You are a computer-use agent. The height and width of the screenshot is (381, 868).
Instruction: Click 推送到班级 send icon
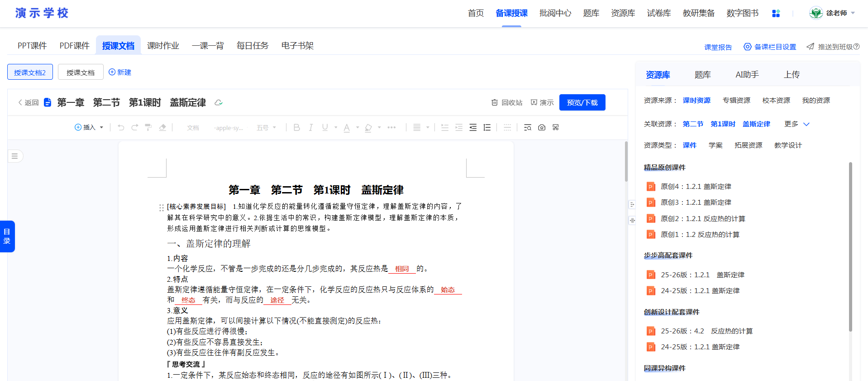click(x=810, y=47)
